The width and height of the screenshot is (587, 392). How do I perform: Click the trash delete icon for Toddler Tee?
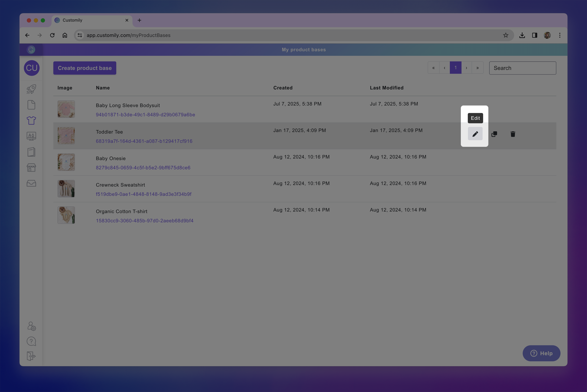pyautogui.click(x=513, y=134)
